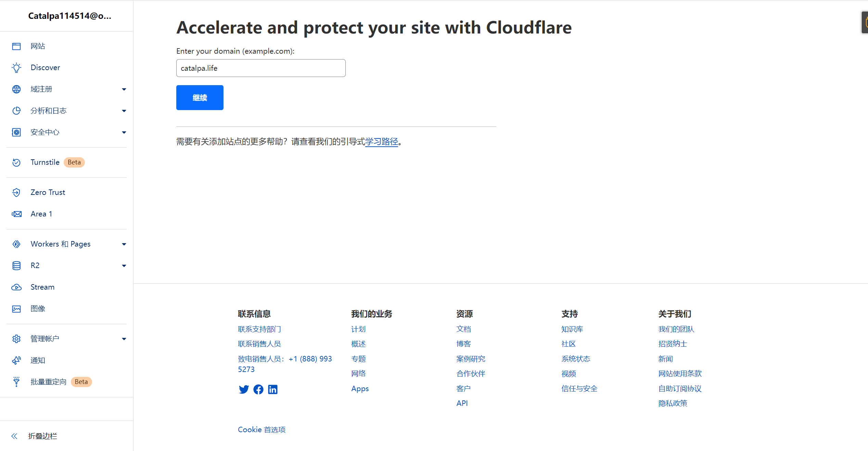Screen dimensions: 868x451
Task: Open the Facebook icon link
Action: click(258, 389)
